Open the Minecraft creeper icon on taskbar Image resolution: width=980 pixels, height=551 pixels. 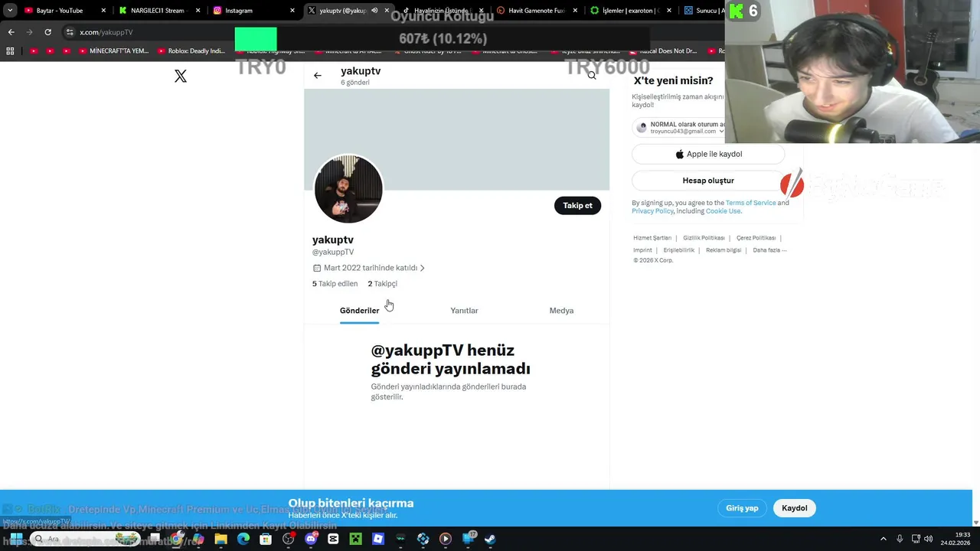click(355, 539)
